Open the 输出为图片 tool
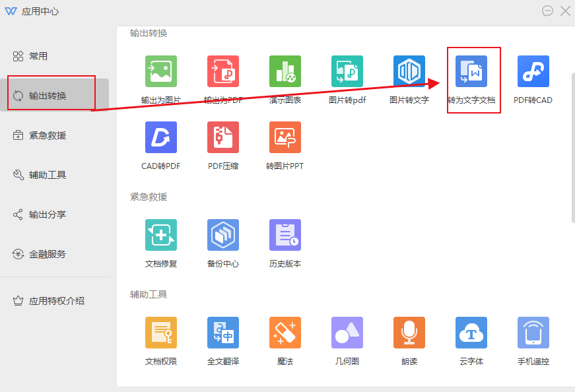Screen dimensions: 575x392 coord(161,71)
